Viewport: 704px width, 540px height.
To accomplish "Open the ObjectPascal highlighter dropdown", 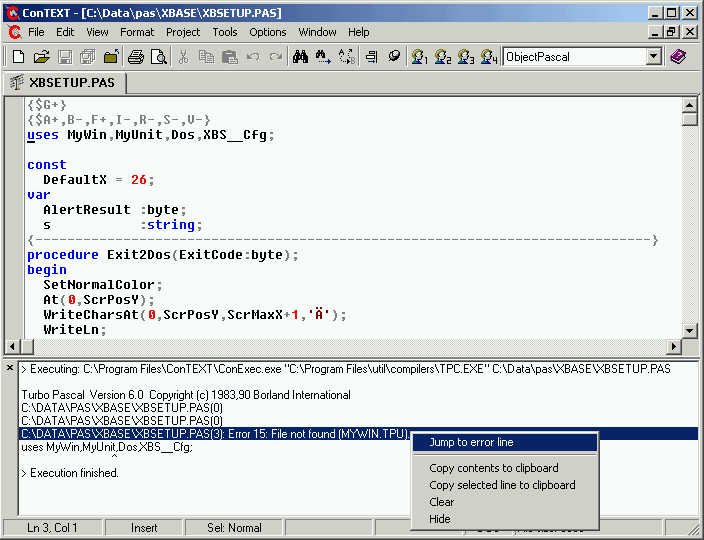I will tap(654, 57).
